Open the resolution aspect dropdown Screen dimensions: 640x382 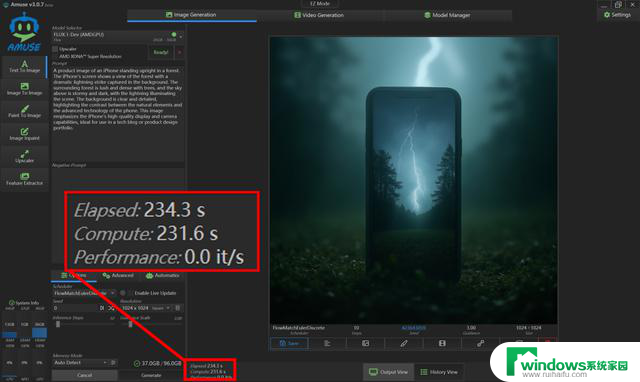[x=161, y=308]
